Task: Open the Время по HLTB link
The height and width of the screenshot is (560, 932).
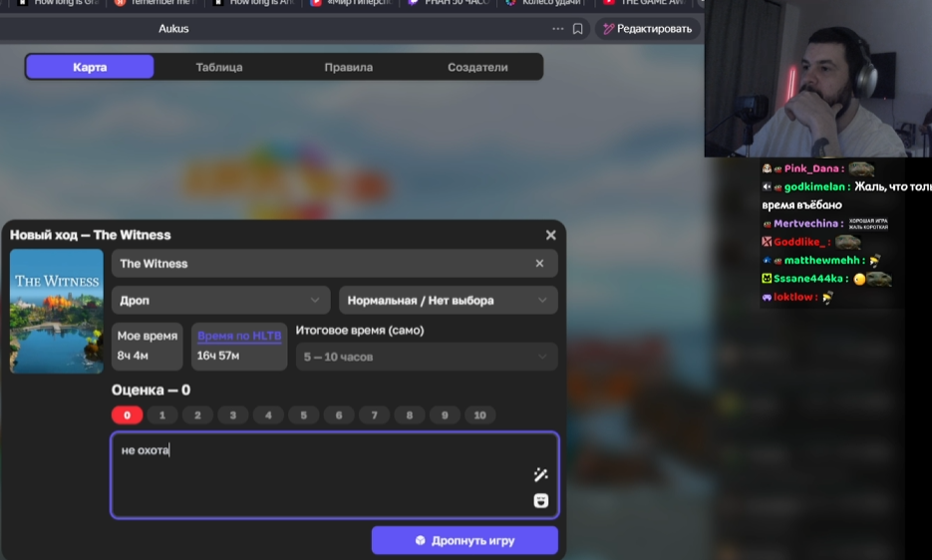Action: (239, 335)
